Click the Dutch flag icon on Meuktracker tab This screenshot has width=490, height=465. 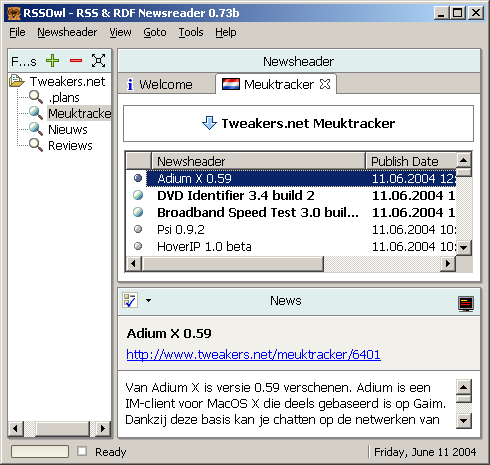(x=231, y=84)
